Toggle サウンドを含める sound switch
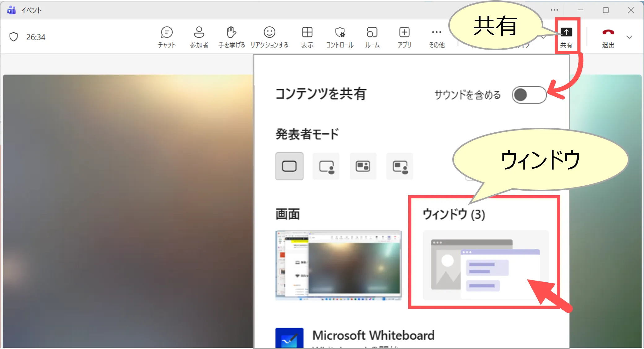 [529, 95]
